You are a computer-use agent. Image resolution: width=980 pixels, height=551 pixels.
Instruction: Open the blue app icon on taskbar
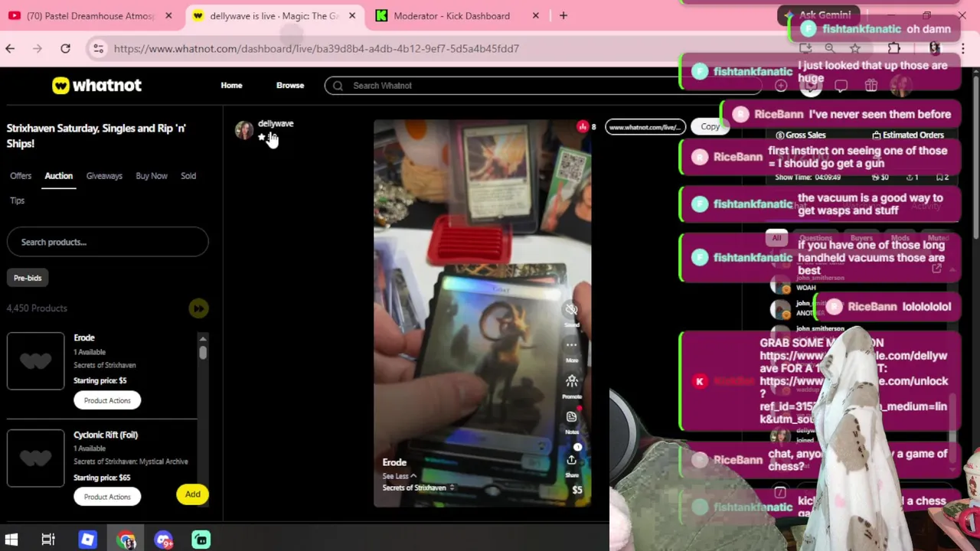(87, 540)
